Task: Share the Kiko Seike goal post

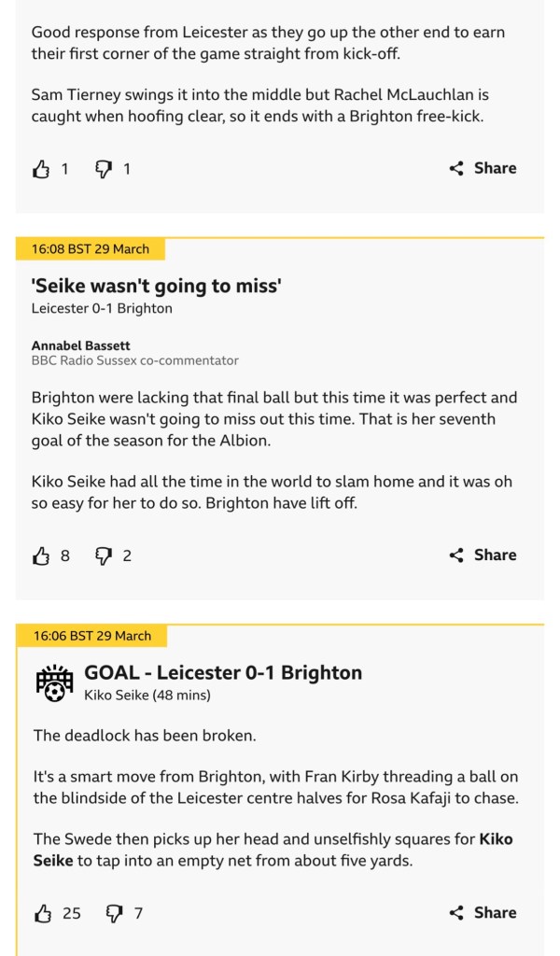Action: click(x=483, y=912)
